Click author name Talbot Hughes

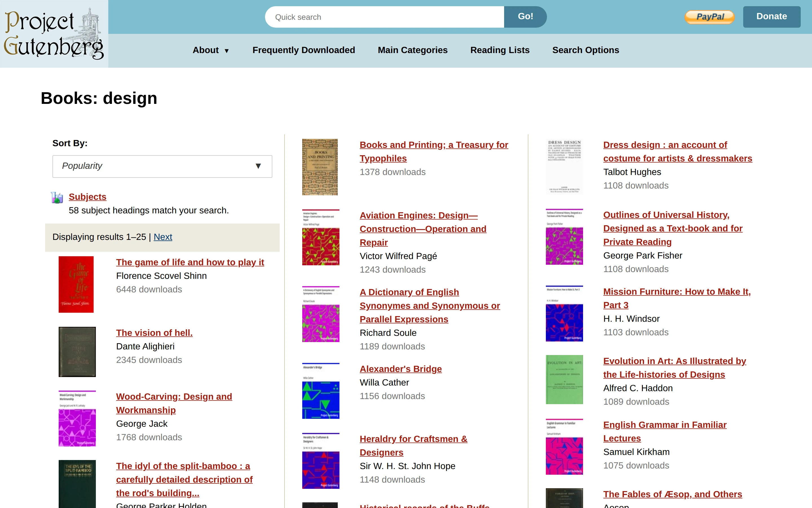point(632,172)
